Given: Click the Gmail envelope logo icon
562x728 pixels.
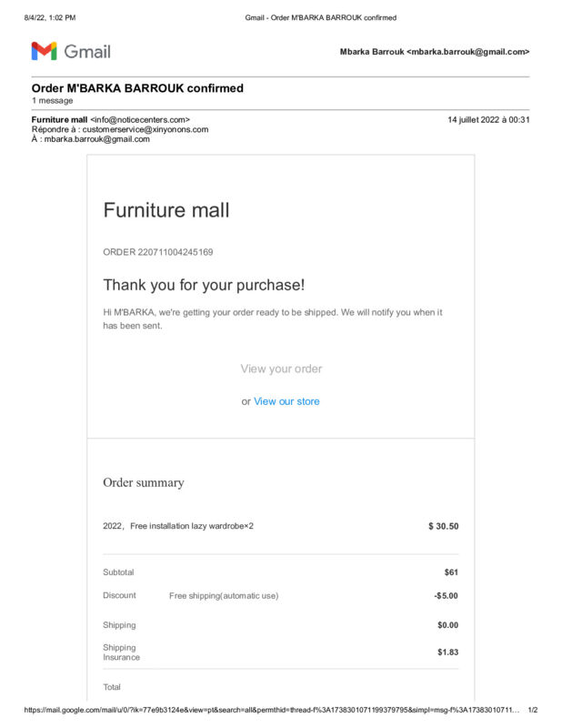Looking at the screenshot, I should click(44, 51).
